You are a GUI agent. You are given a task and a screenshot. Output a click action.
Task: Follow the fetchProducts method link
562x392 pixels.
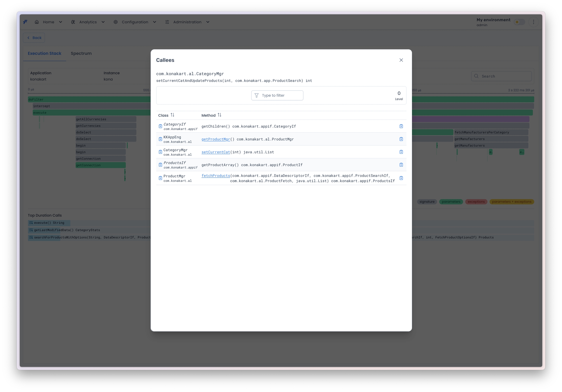215,176
